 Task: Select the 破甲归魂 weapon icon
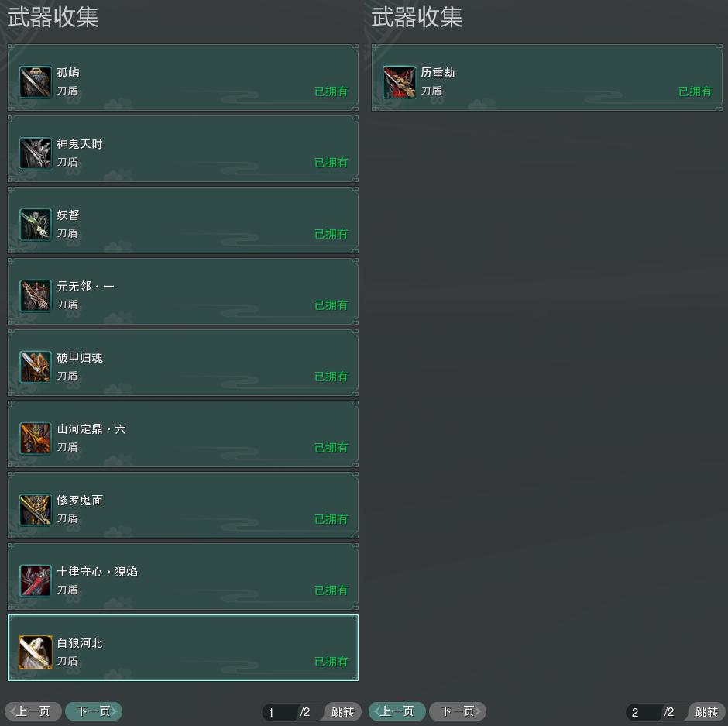tap(36, 367)
